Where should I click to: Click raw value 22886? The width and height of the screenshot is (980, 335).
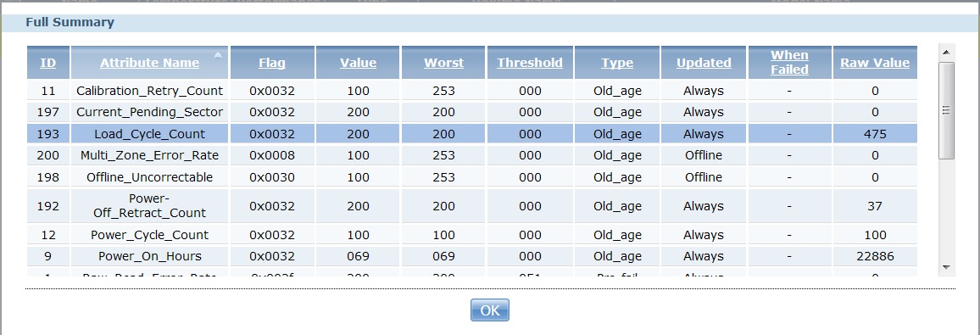pyautogui.click(x=875, y=256)
